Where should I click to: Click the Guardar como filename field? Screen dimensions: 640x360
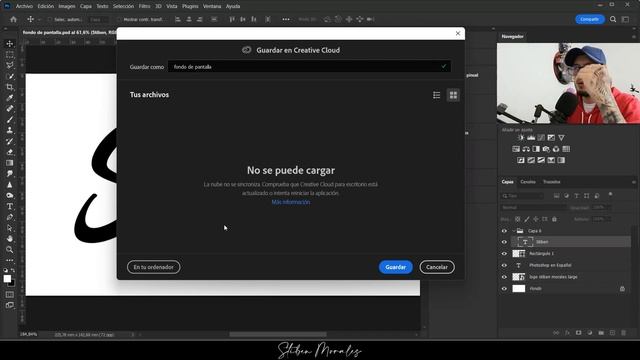(x=309, y=67)
